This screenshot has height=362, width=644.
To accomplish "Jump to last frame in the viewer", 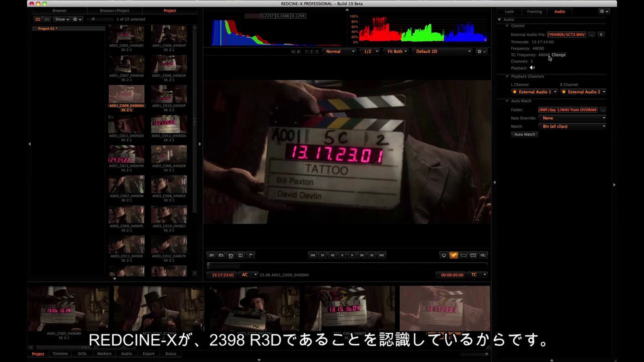I will 382,255.
